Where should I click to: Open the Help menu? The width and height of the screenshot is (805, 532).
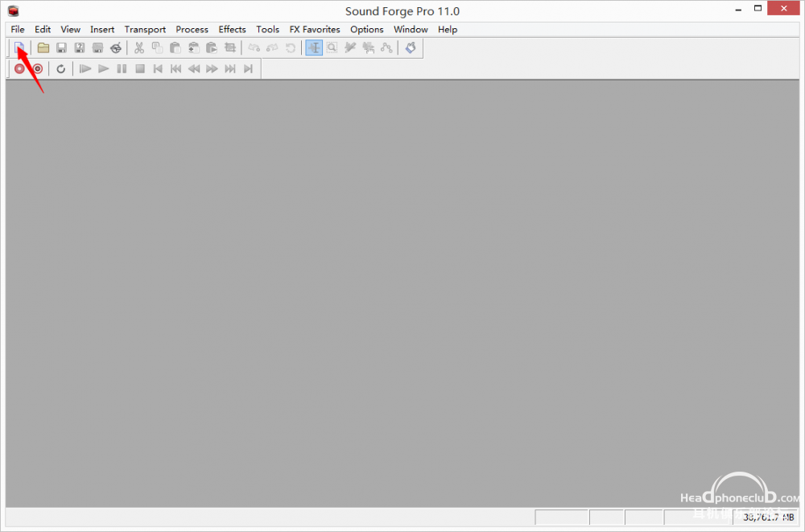pyautogui.click(x=448, y=29)
